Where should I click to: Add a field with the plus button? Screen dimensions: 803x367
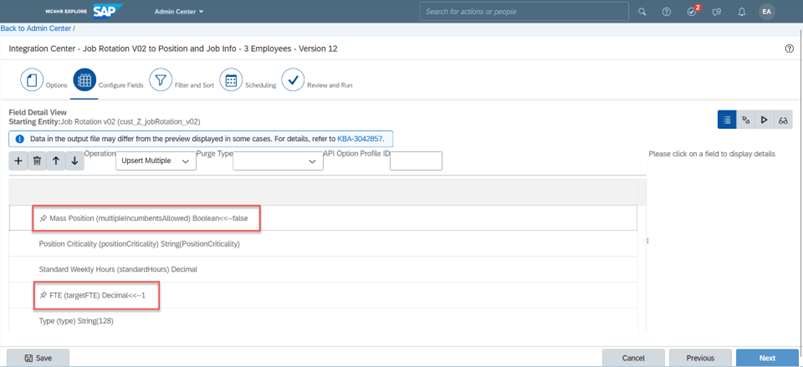click(18, 161)
